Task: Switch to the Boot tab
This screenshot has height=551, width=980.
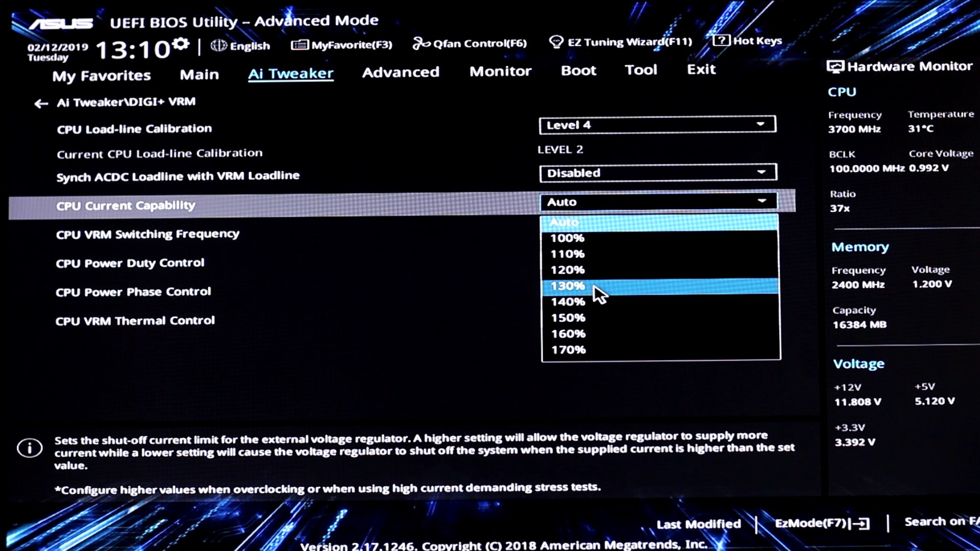Action: [x=578, y=70]
